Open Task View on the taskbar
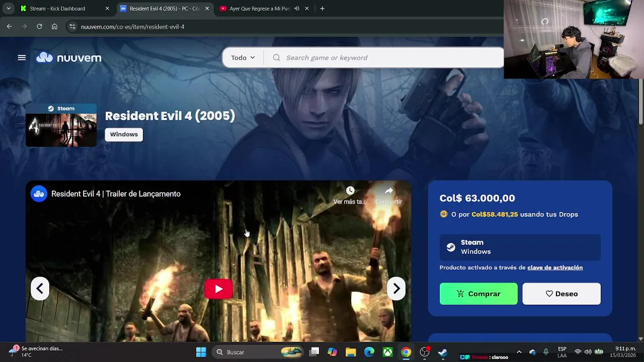This screenshot has height=362, width=644. [314, 352]
